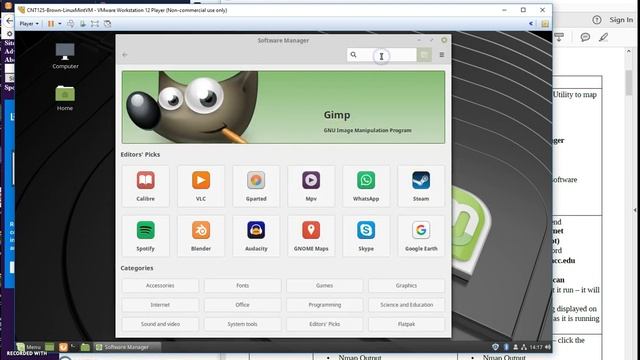640x360 pixels.
Task: Click the volume icon in Mint tray
Action: [x=548, y=347]
